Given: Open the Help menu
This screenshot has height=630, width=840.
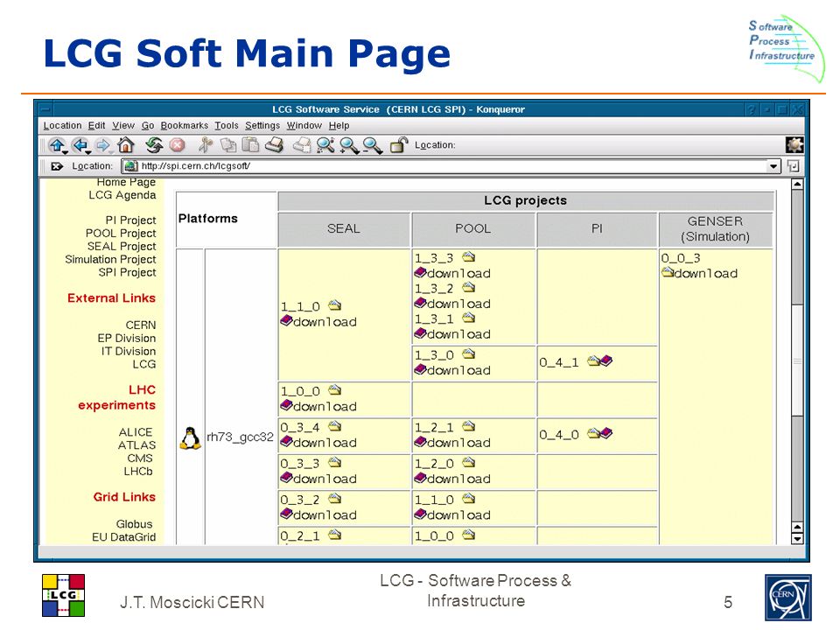Looking at the screenshot, I should click(339, 125).
